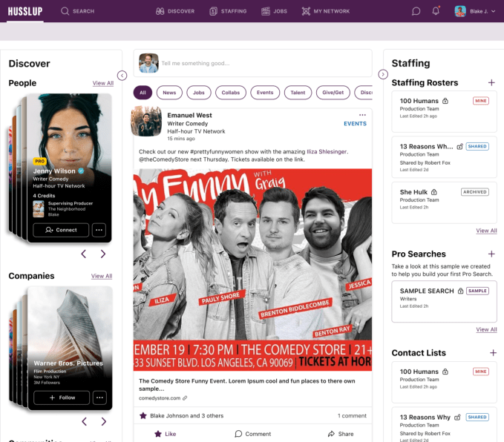Connect with Jenny Wilson
This screenshot has height=442, width=504.
click(x=61, y=230)
